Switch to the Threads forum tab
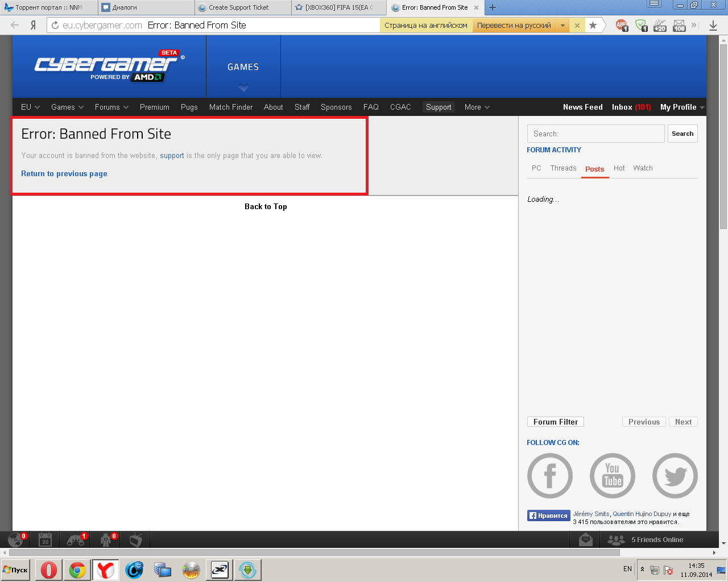728x582 pixels. point(563,168)
